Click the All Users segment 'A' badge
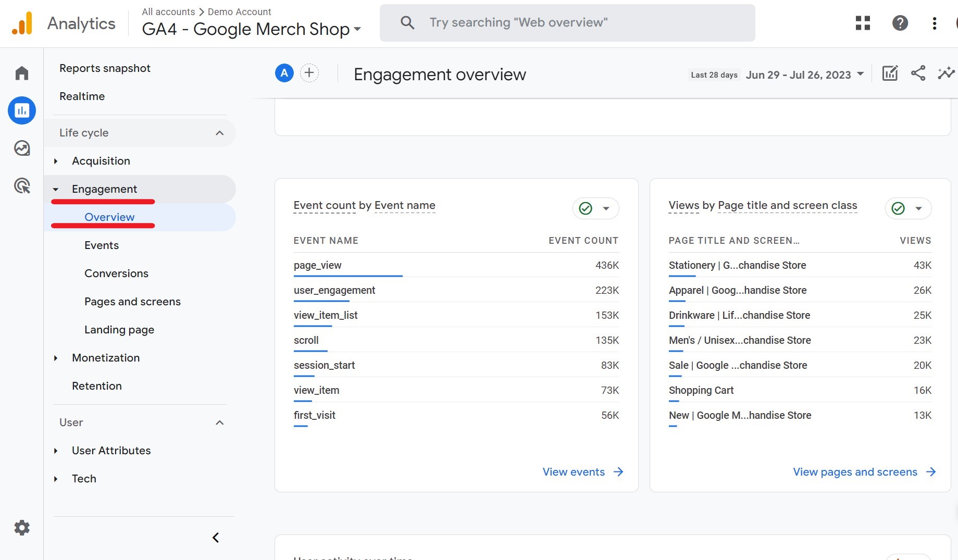 click(284, 73)
